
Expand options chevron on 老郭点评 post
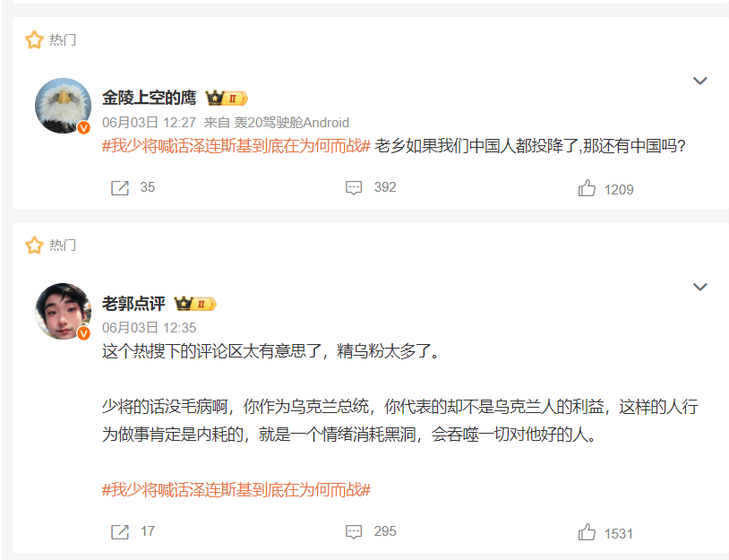(700, 287)
